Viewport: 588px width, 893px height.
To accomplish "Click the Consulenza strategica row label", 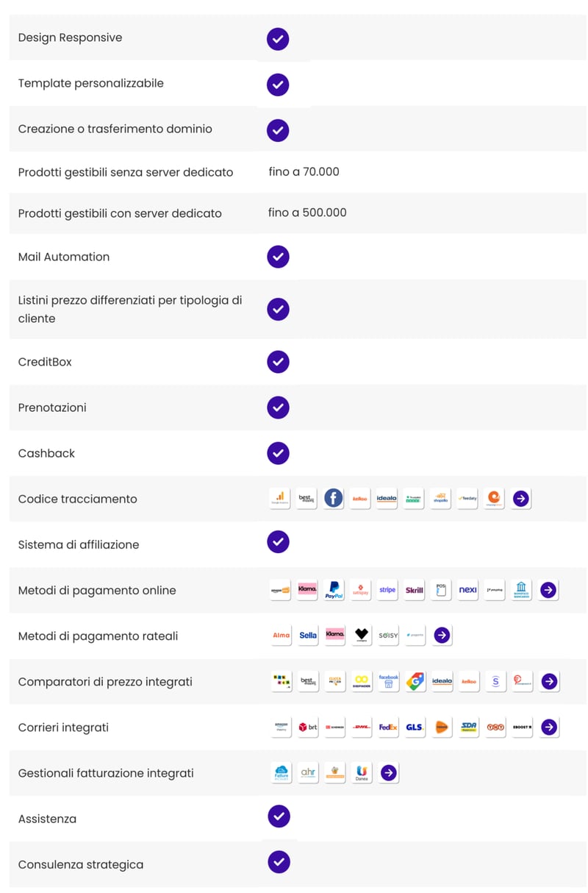I will pyautogui.click(x=81, y=864).
